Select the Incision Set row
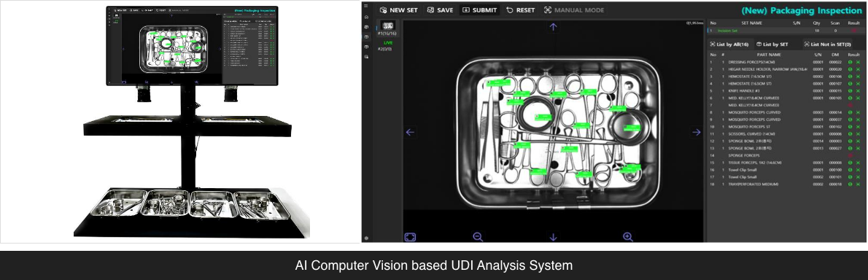The width and height of the screenshot is (868, 280). 786,31
